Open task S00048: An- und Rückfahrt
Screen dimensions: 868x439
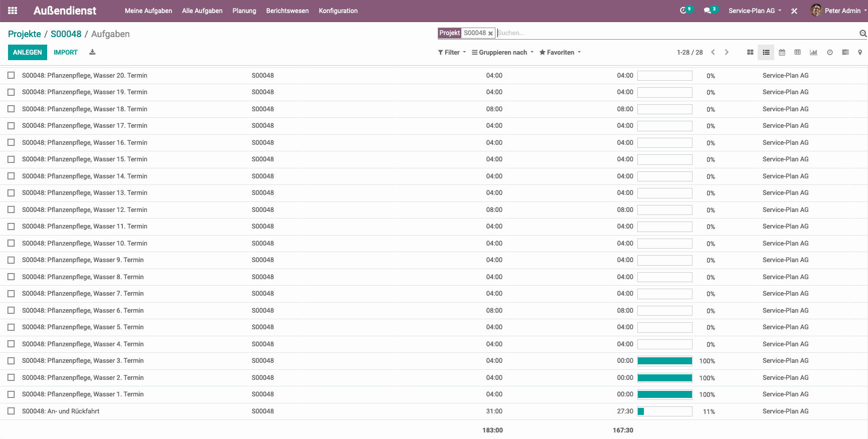pyautogui.click(x=61, y=411)
